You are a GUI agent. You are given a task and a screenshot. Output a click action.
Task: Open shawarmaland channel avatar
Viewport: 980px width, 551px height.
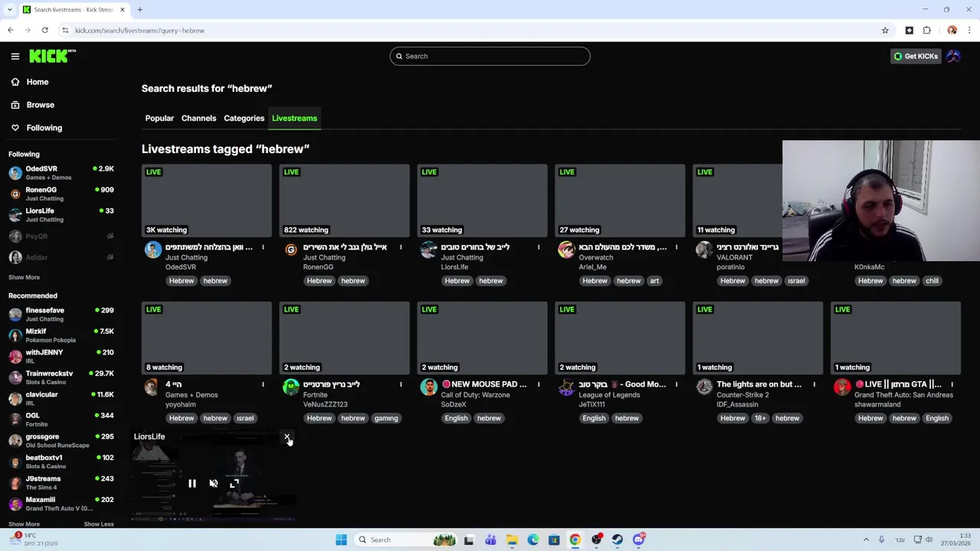pos(842,387)
